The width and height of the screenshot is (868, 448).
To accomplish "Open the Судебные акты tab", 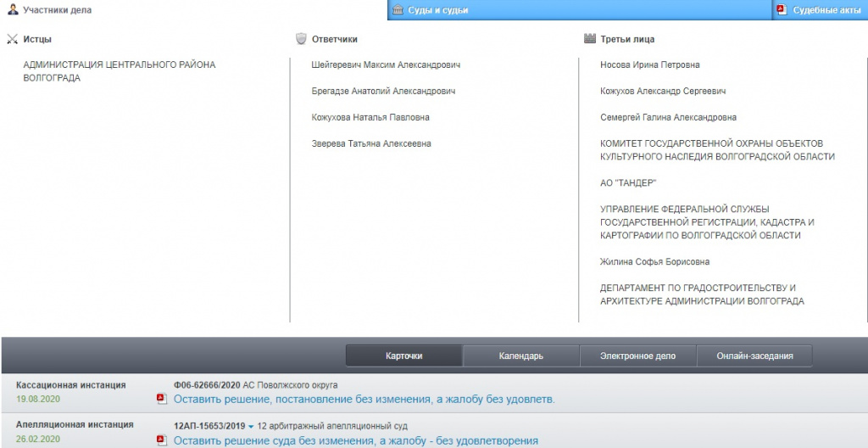I will pos(820,10).
